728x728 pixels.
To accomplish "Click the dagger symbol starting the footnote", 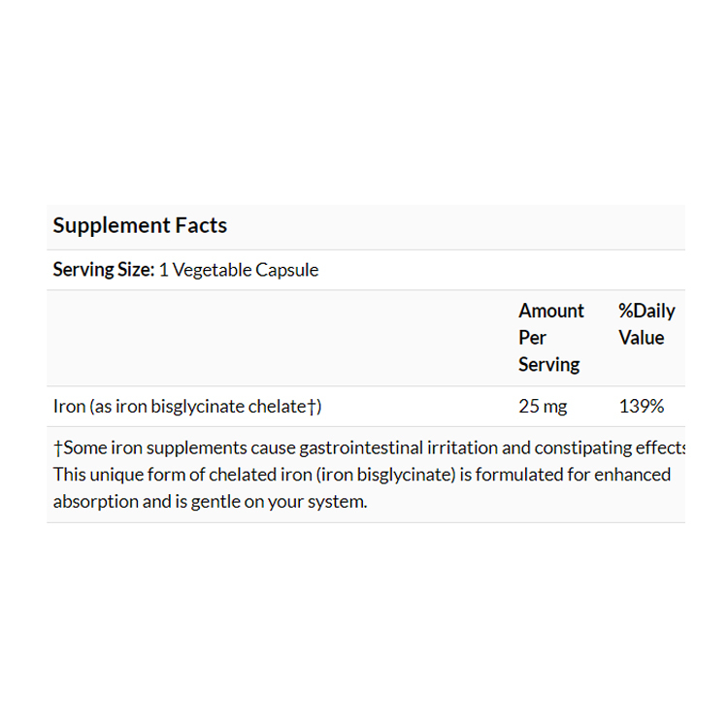I will click(x=57, y=448).
